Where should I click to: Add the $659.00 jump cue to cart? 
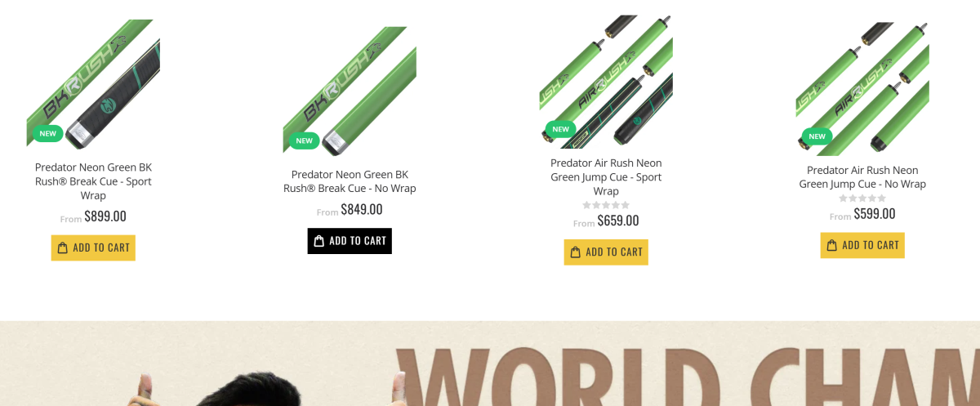[606, 252]
